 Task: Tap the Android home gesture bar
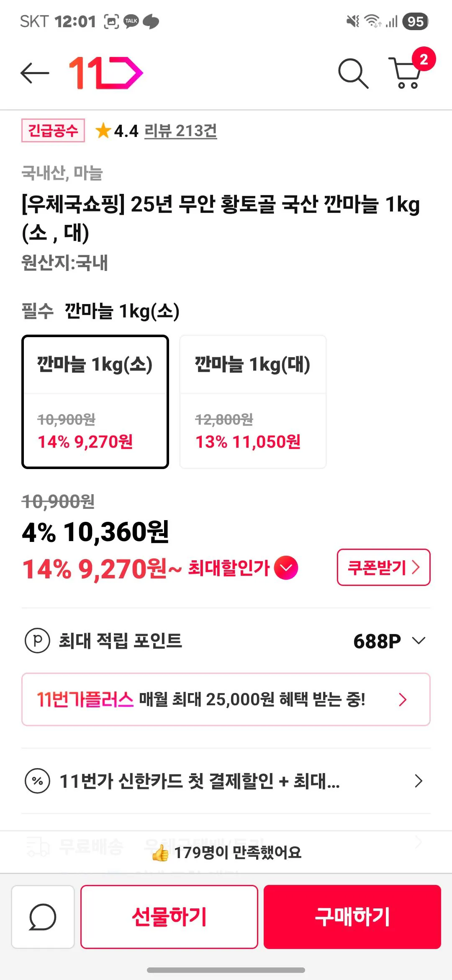(x=226, y=970)
